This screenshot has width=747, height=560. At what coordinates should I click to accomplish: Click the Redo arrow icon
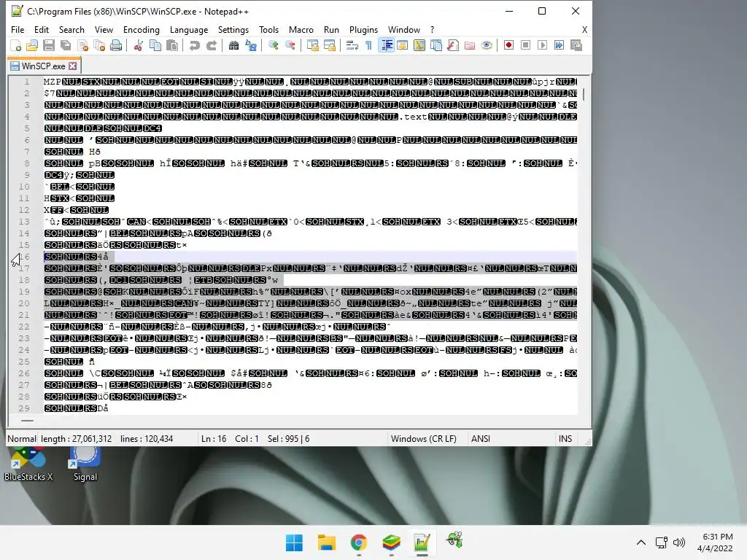pyautogui.click(x=211, y=46)
